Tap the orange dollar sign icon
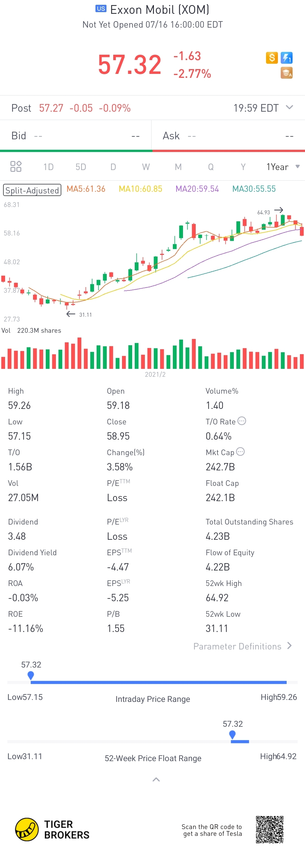 point(272,58)
